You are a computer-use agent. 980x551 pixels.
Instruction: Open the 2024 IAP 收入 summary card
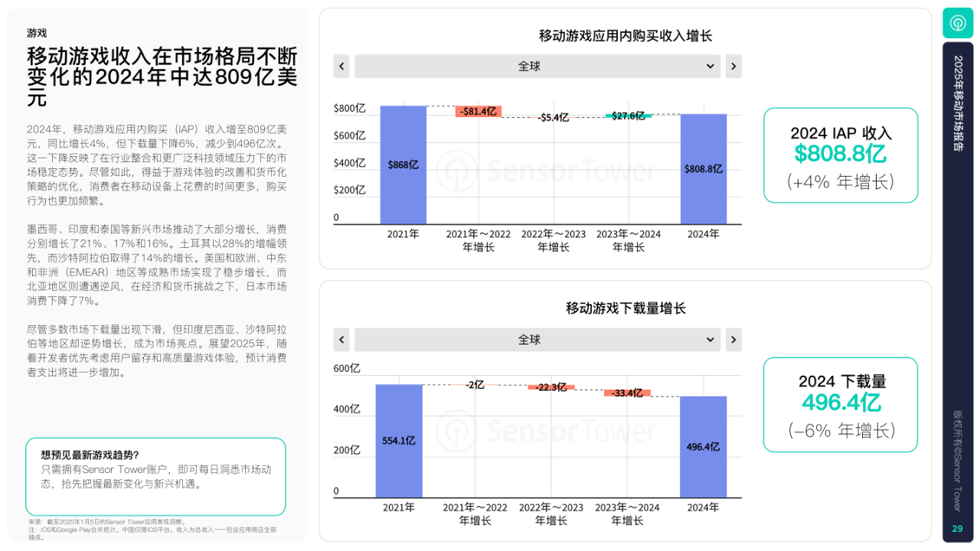click(840, 155)
